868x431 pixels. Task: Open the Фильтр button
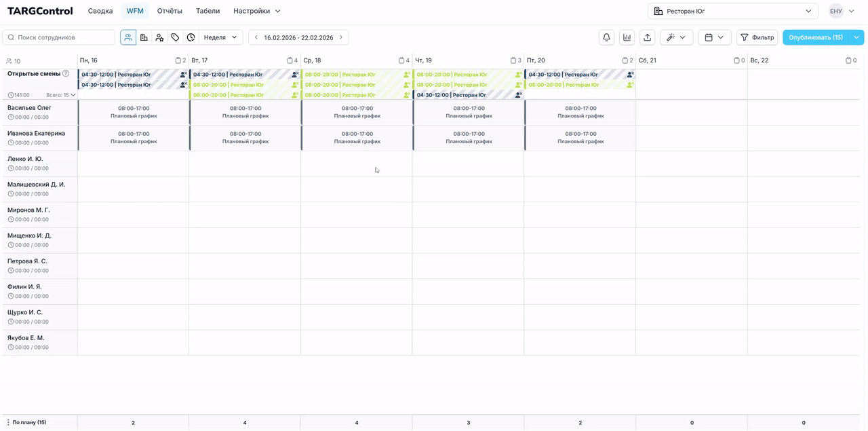(x=757, y=37)
